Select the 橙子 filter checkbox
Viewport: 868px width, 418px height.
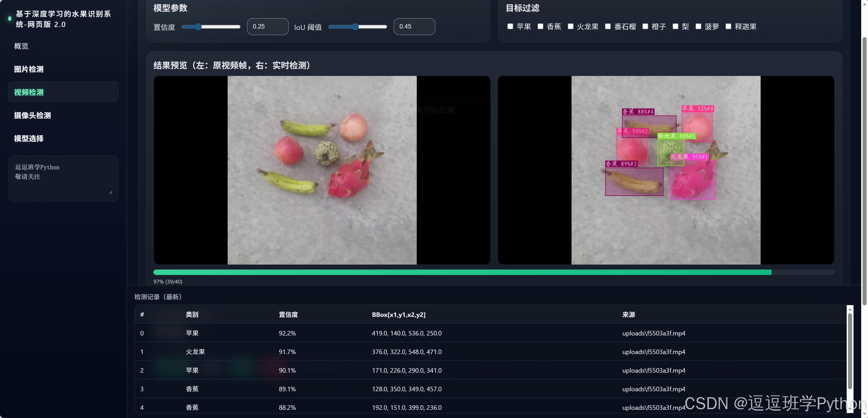point(645,26)
